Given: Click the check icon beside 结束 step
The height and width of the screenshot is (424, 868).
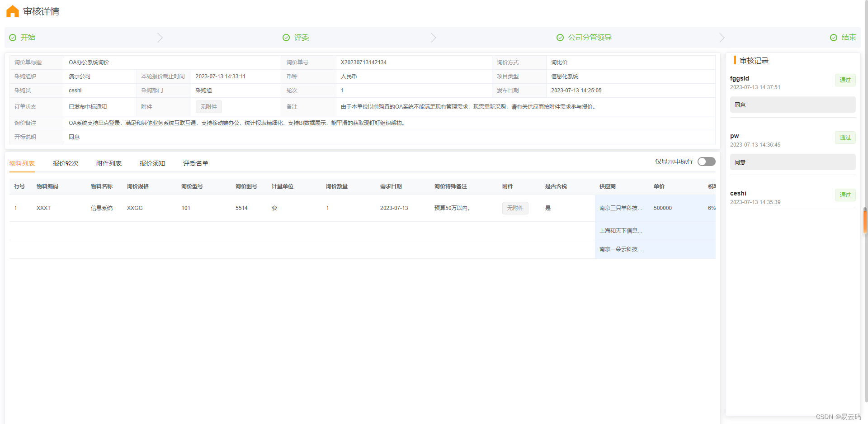Looking at the screenshot, I should 834,38.
